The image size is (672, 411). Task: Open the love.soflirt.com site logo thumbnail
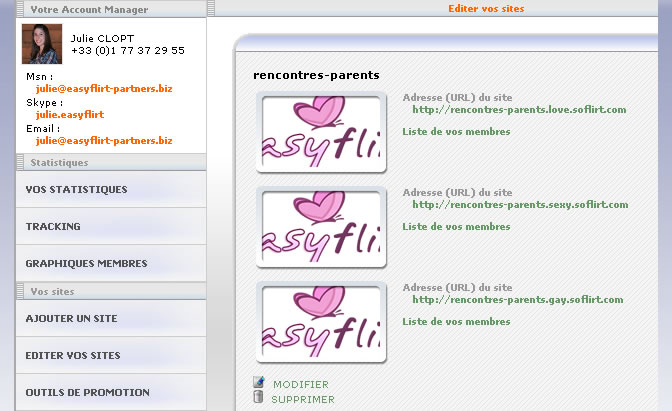321,132
